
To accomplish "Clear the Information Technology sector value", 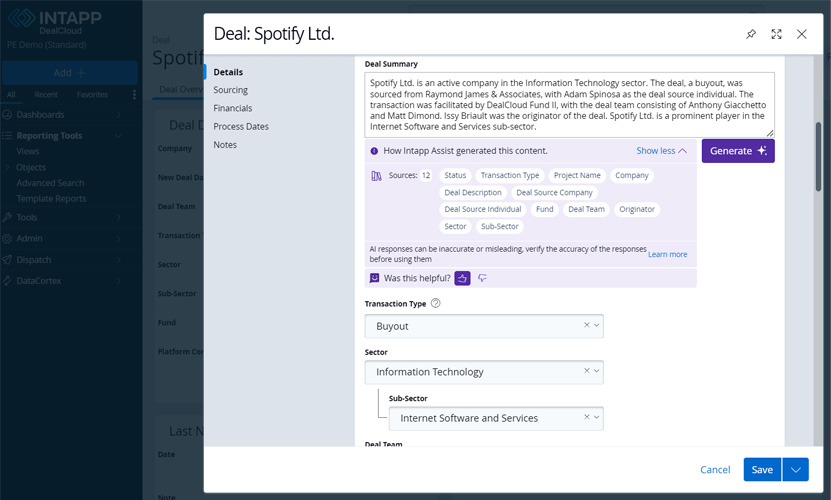I will click(x=587, y=371).
